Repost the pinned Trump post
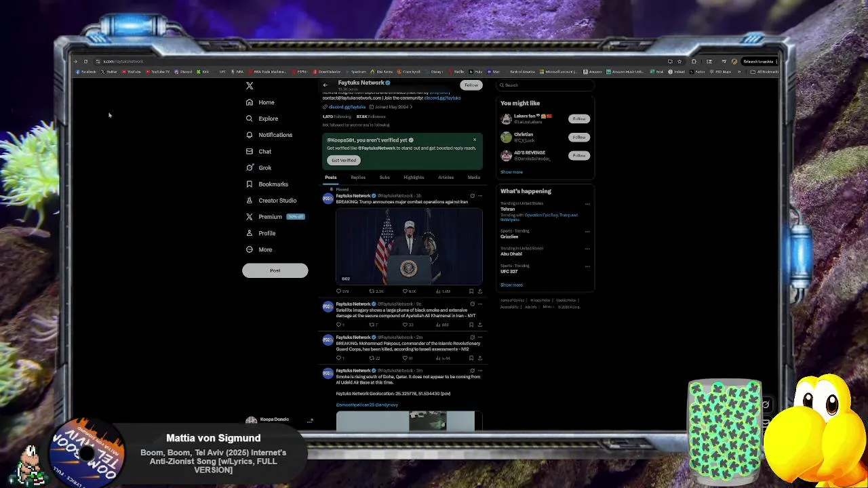The width and height of the screenshot is (868, 488). 372,291
